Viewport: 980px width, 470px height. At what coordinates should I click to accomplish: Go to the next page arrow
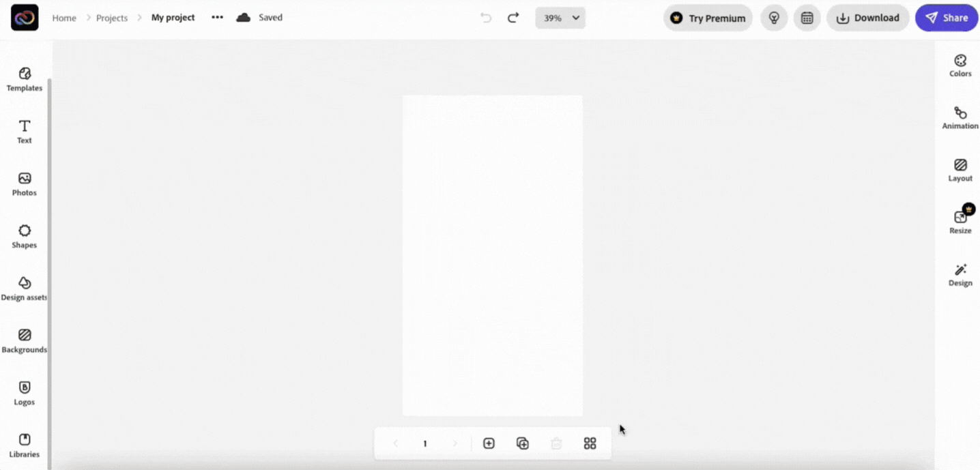point(455,443)
